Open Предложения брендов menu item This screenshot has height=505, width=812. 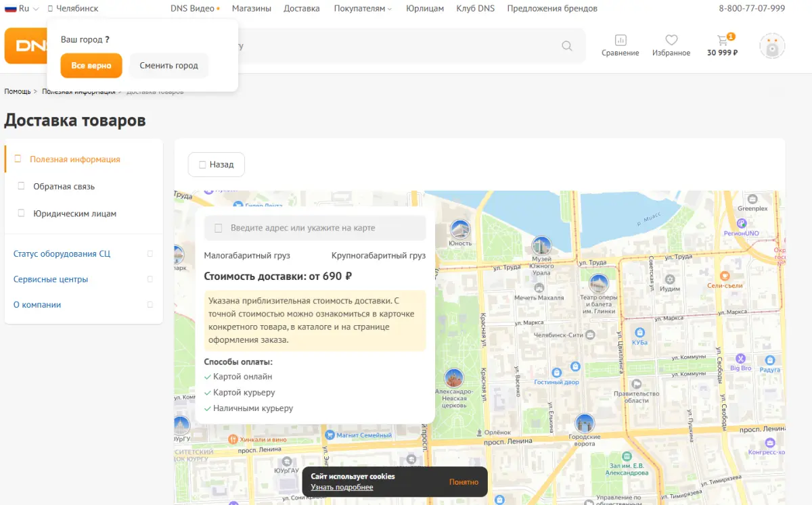552,9
